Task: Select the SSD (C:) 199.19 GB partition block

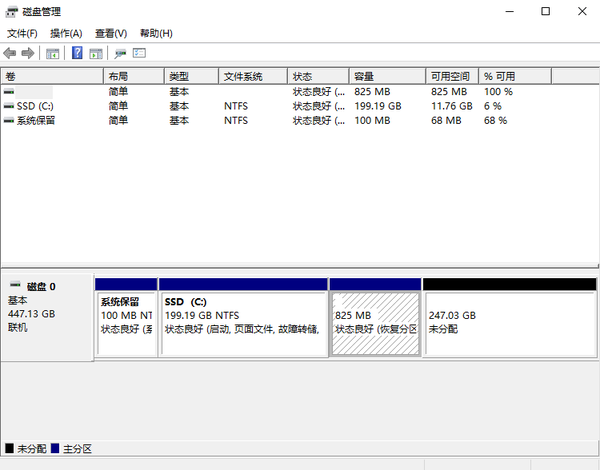Action: click(x=243, y=318)
